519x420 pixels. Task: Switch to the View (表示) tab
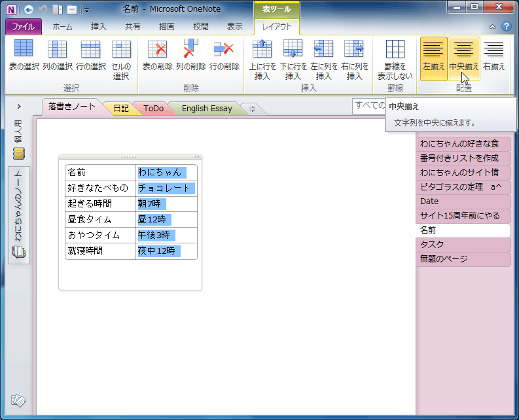click(x=235, y=27)
